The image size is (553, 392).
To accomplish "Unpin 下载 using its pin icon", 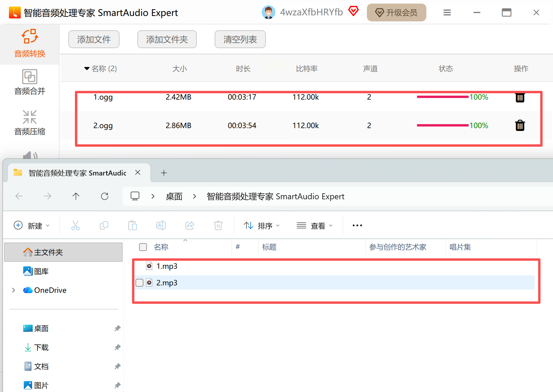I will 117,347.
